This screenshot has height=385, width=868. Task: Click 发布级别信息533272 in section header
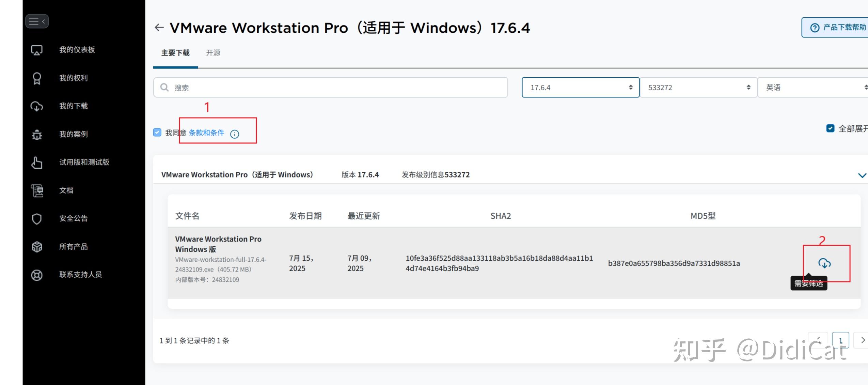coord(436,175)
